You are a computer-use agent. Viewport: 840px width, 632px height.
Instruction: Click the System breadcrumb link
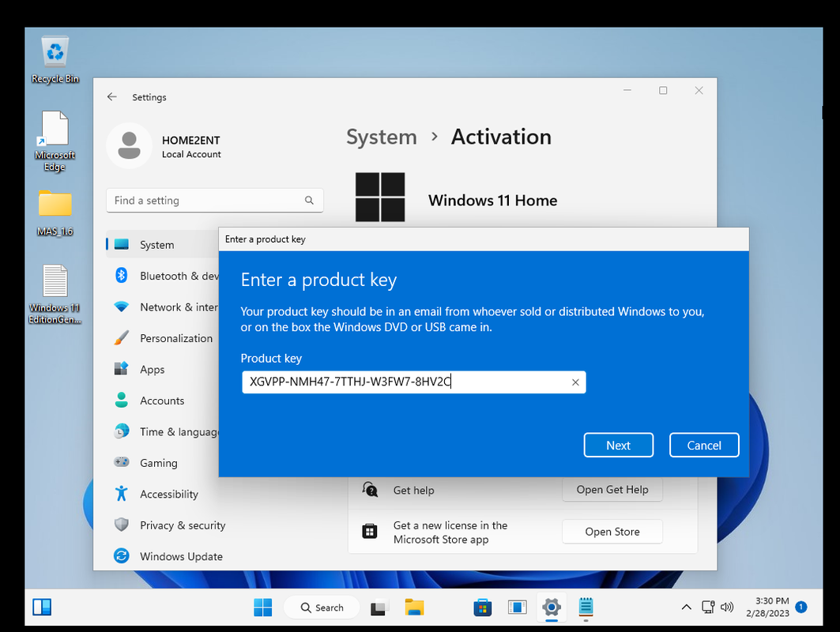tap(382, 137)
